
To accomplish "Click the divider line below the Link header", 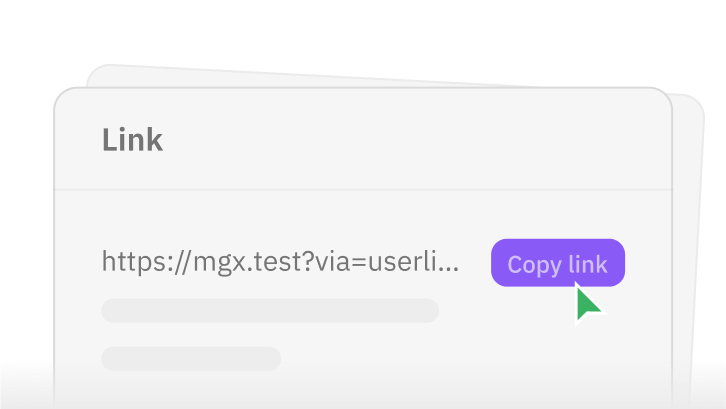I will 363,189.
